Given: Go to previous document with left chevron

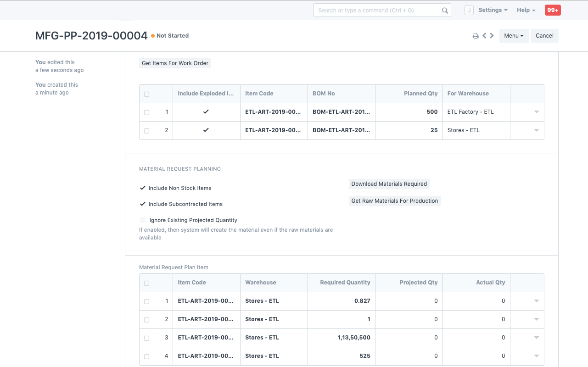Looking at the screenshot, I should tap(484, 36).
